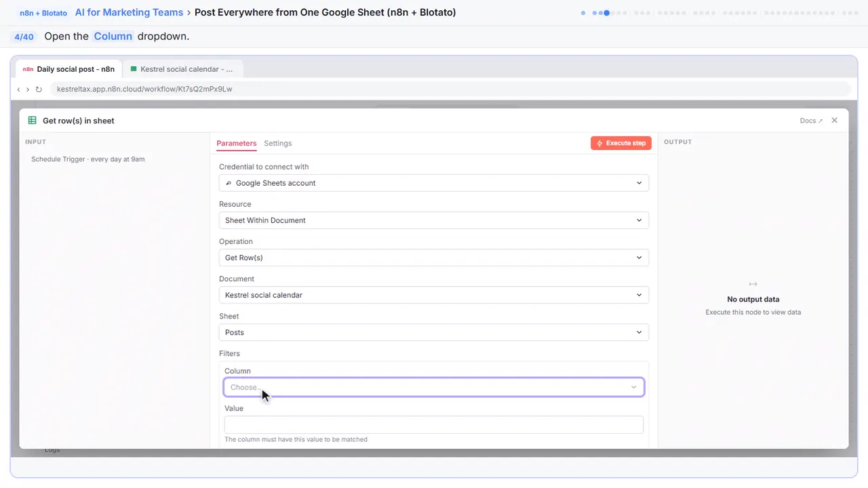Switch to the Parameters tab
The image size is (868, 488).
(x=237, y=144)
